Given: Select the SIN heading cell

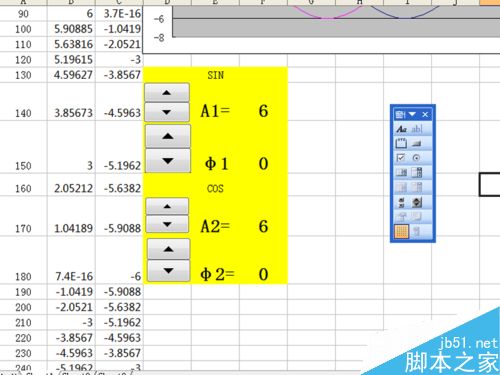Looking at the screenshot, I should pos(215,75).
